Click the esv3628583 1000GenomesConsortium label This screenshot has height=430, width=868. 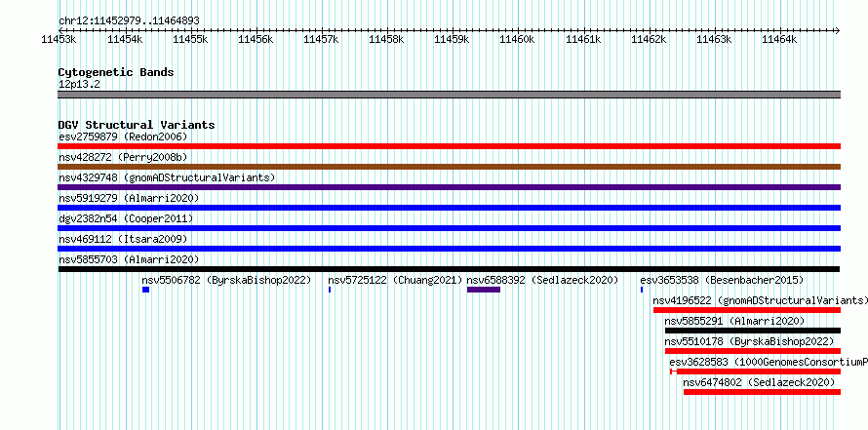tap(769, 362)
